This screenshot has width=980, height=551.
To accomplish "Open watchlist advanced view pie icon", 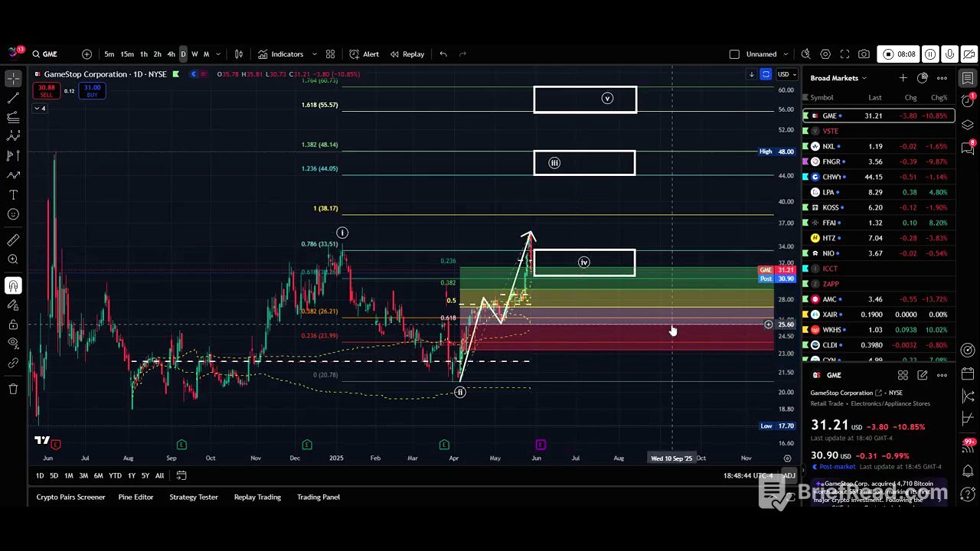I will 923,78.
